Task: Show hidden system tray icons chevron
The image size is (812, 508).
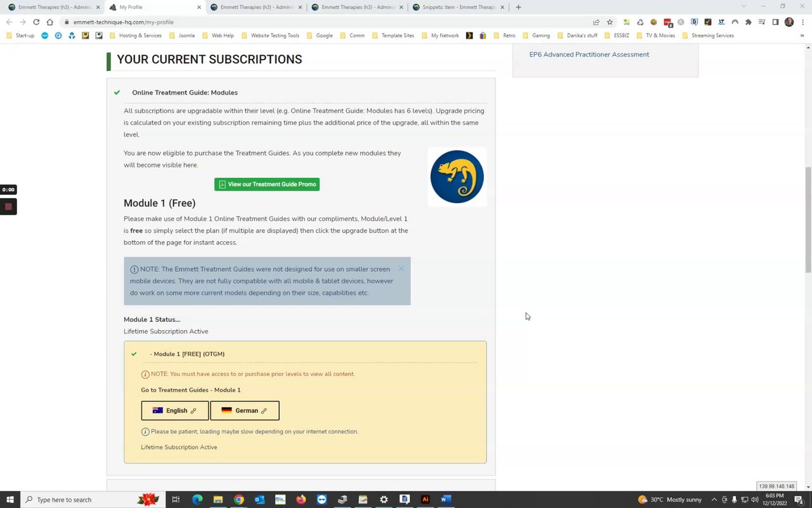Action: click(x=714, y=500)
